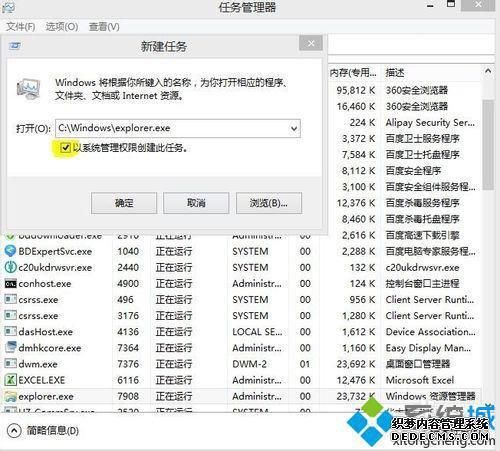This screenshot has height=451, width=500.
Task: Click the dmhkcore.exe process icon
Action: (x=10, y=347)
